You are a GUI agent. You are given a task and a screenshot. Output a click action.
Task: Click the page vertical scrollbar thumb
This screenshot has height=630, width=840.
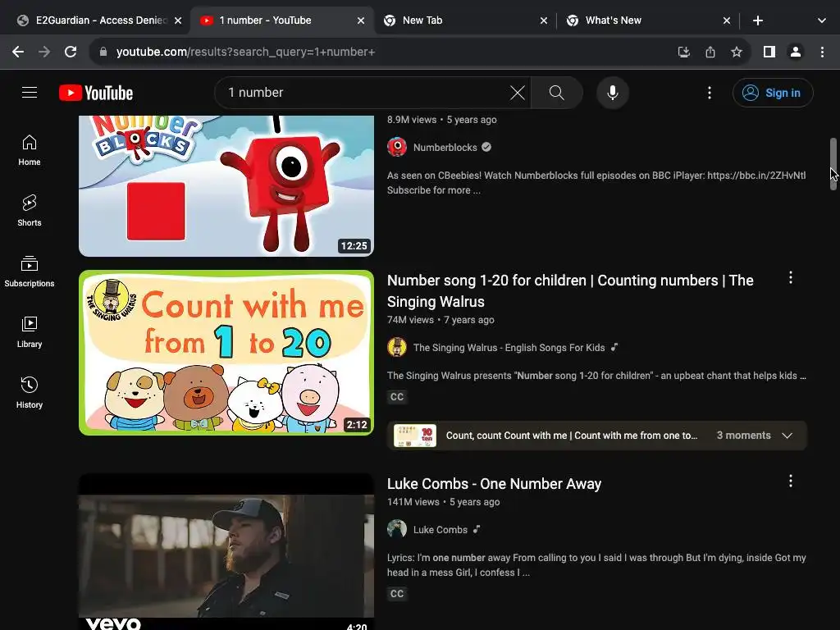click(x=833, y=164)
